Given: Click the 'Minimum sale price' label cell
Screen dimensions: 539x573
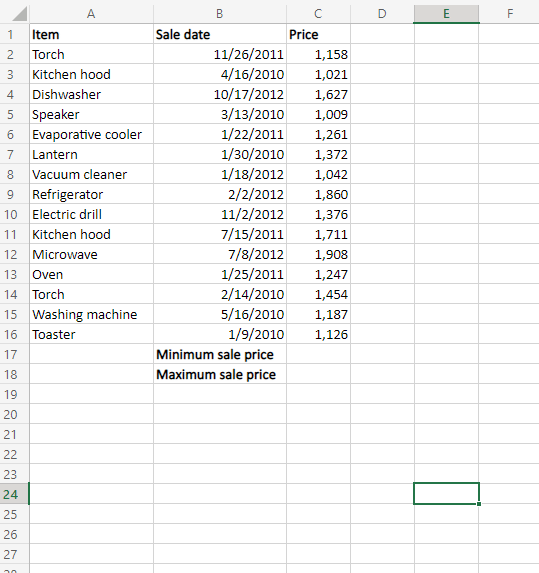Looking at the screenshot, I should click(x=220, y=354).
